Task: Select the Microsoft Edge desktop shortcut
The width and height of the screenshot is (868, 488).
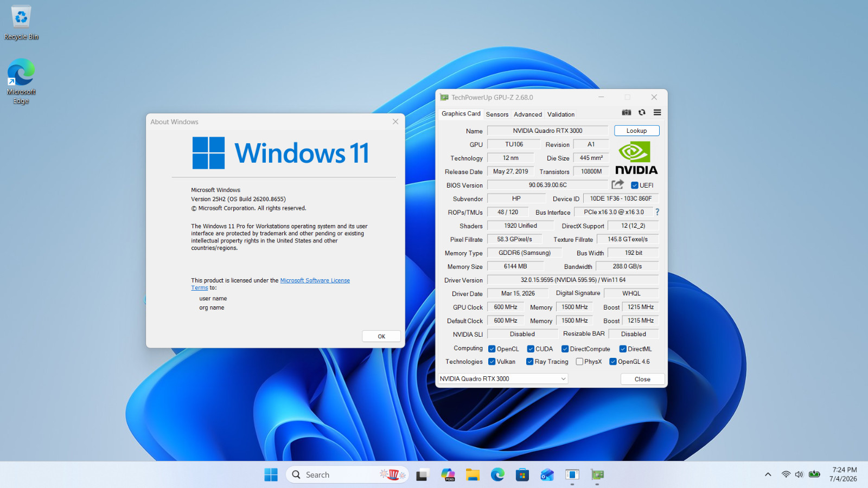Action: coord(21,81)
